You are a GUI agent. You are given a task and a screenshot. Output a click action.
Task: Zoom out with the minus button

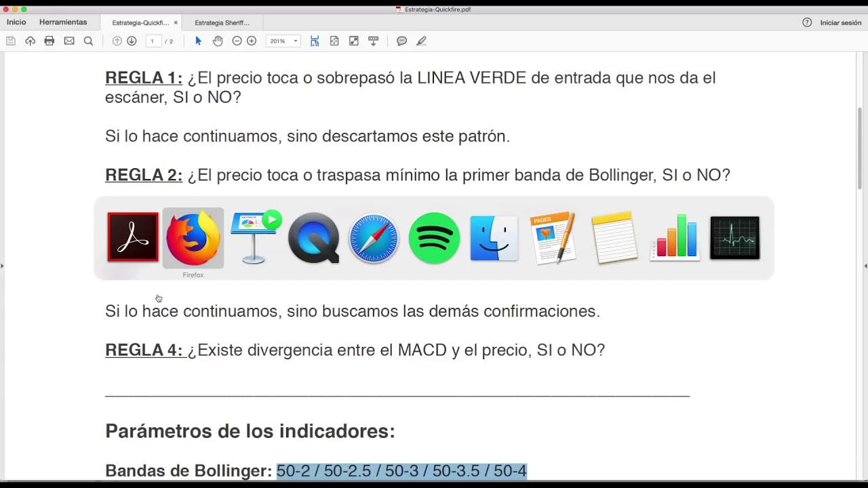237,41
